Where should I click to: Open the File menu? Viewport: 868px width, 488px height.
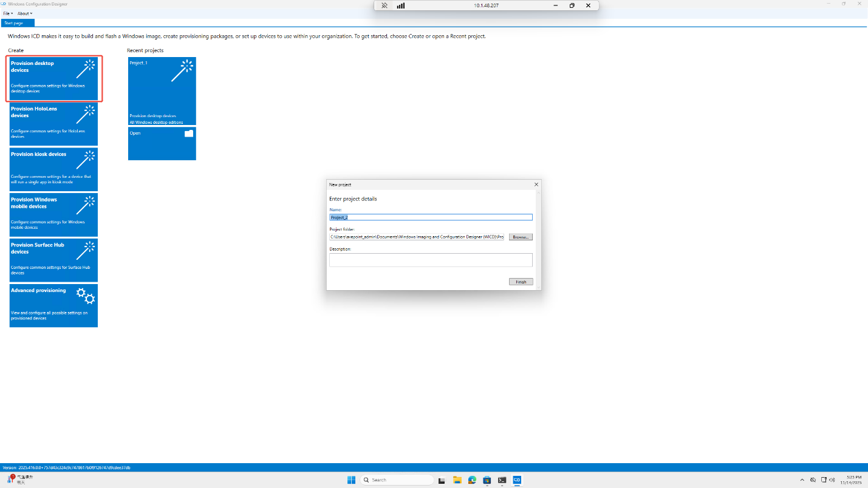click(x=8, y=13)
